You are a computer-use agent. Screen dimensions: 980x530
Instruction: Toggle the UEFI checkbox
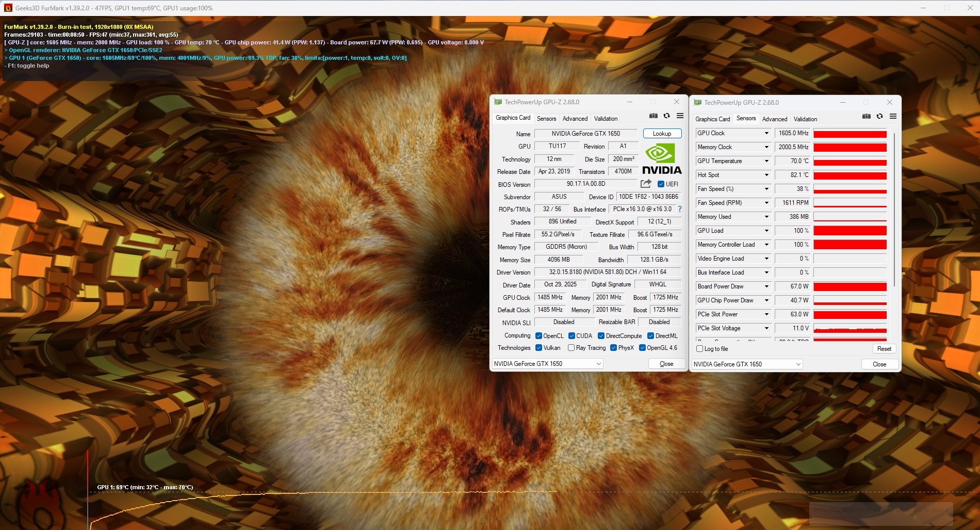[661, 184]
